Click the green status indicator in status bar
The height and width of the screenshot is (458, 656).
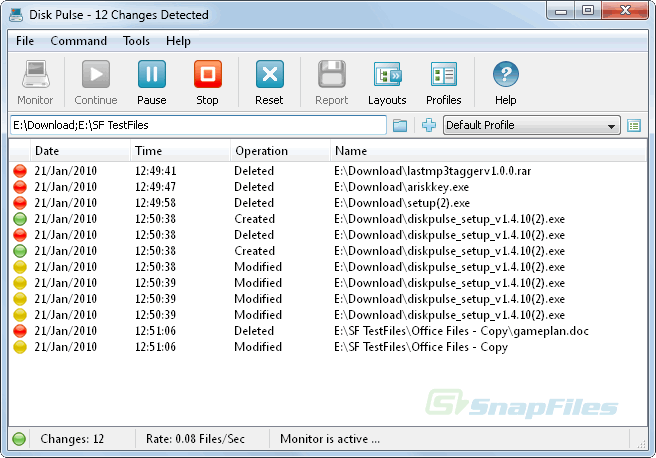point(19,439)
